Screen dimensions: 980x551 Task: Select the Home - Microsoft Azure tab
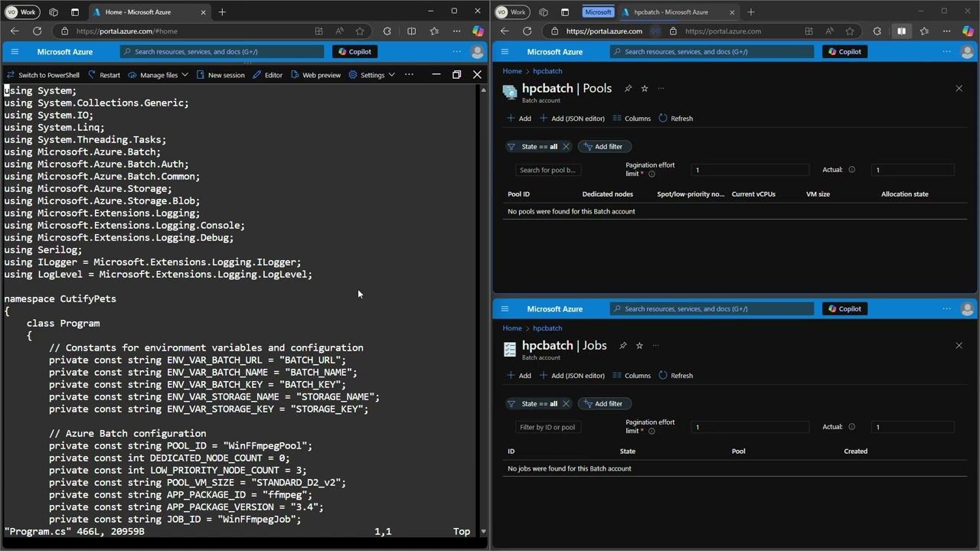149,12
